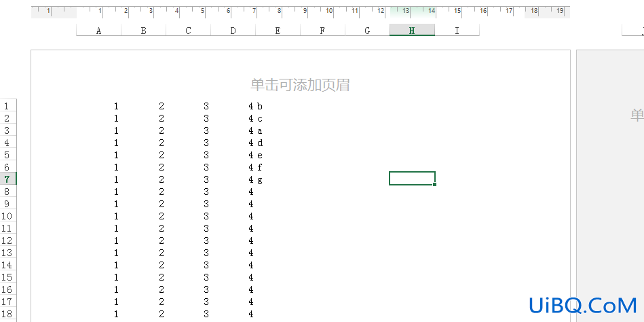Select row 3 header
The height and width of the screenshot is (322, 644).
[8, 130]
